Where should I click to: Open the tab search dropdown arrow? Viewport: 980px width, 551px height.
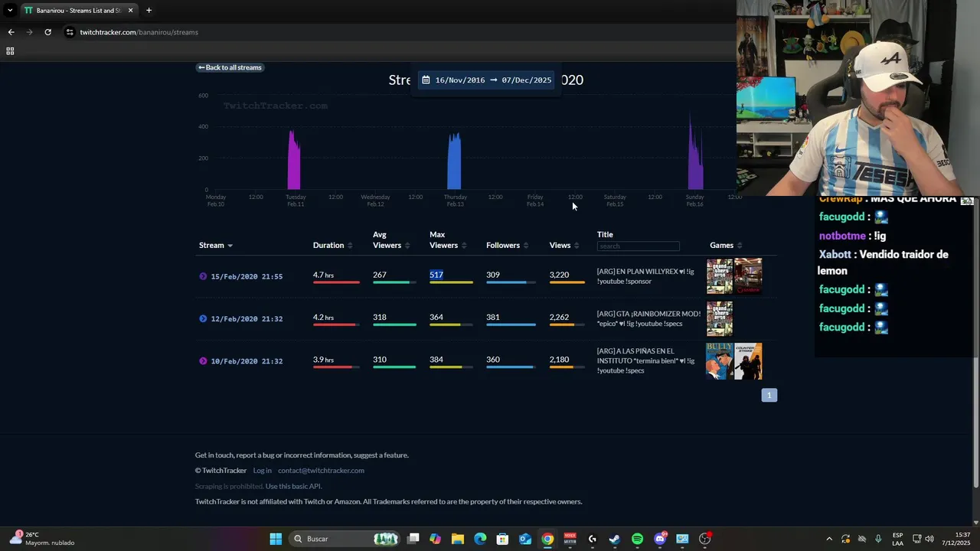pyautogui.click(x=9, y=11)
